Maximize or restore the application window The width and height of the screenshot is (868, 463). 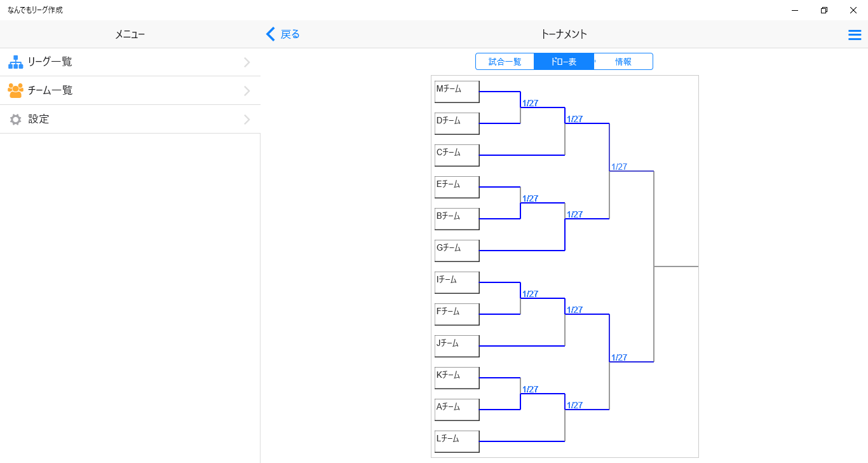[x=824, y=10]
